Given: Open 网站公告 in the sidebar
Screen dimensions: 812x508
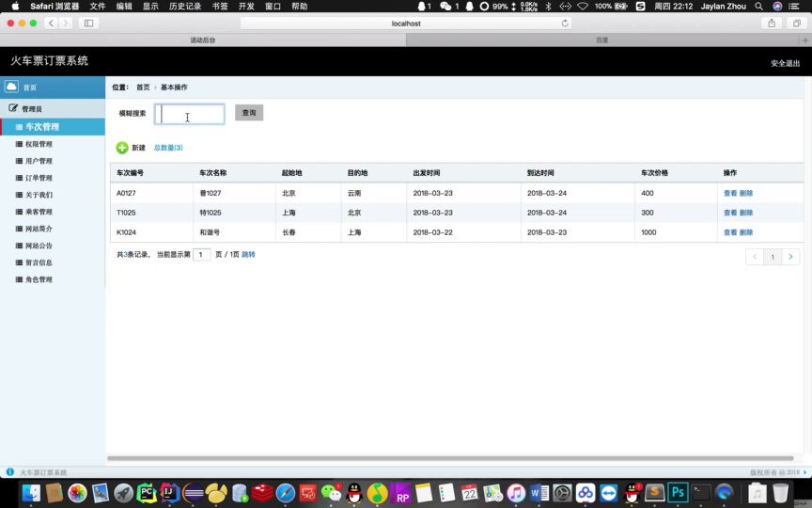Looking at the screenshot, I should [x=39, y=246].
